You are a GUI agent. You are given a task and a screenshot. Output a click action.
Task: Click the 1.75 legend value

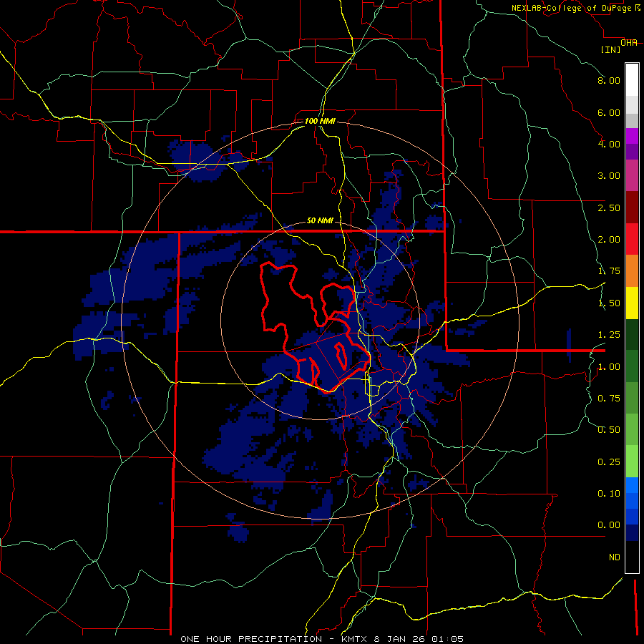click(x=609, y=271)
